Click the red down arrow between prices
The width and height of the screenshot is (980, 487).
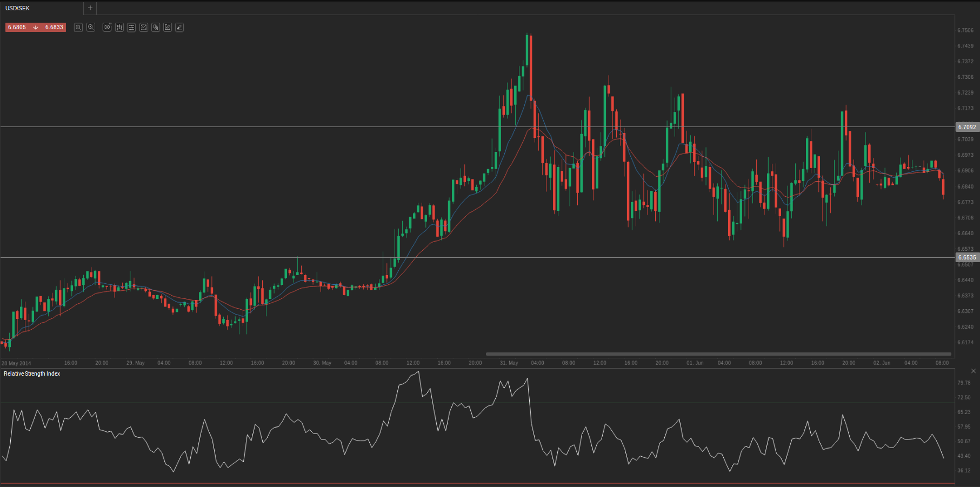pyautogui.click(x=36, y=27)
